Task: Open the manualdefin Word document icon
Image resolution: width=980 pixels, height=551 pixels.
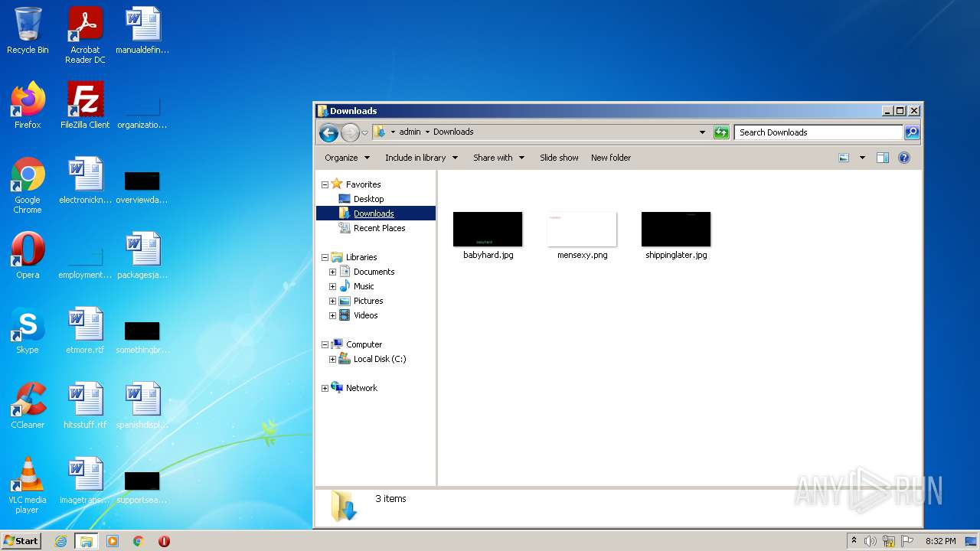Action: 142,31
